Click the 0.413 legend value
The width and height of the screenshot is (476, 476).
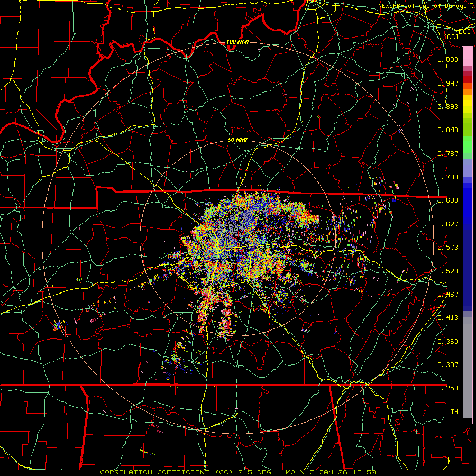pos(448,317)
